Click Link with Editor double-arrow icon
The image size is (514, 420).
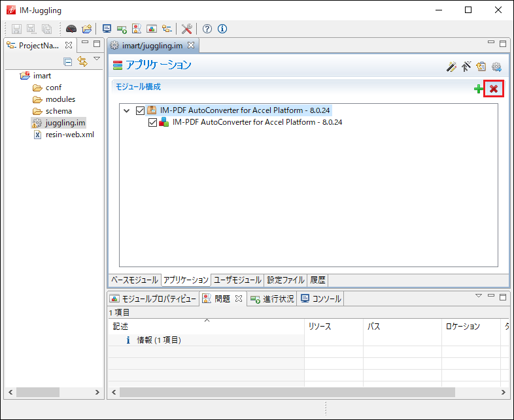pyautogui.click(x=82, y=61)
